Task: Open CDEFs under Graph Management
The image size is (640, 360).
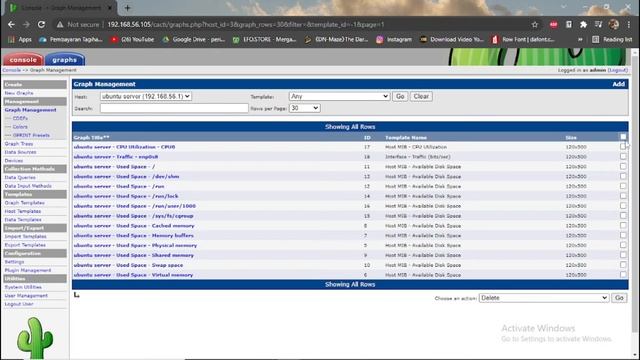Action: click(x=20, y=118)
